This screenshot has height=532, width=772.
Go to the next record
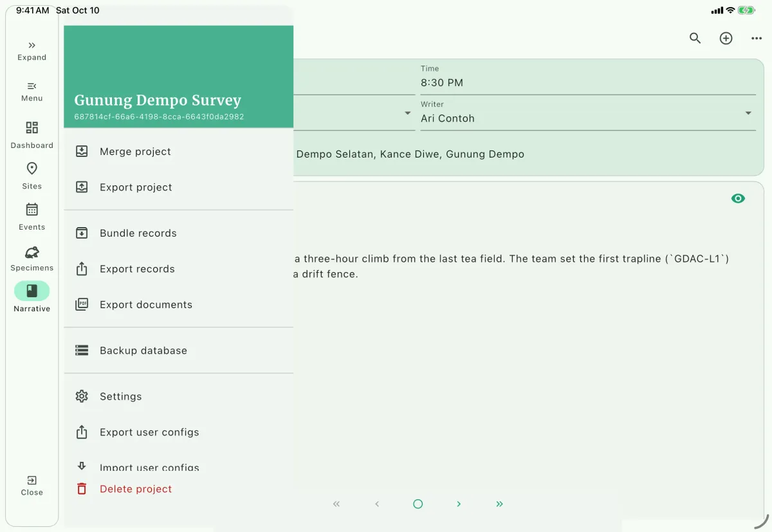tap(459, 504)
